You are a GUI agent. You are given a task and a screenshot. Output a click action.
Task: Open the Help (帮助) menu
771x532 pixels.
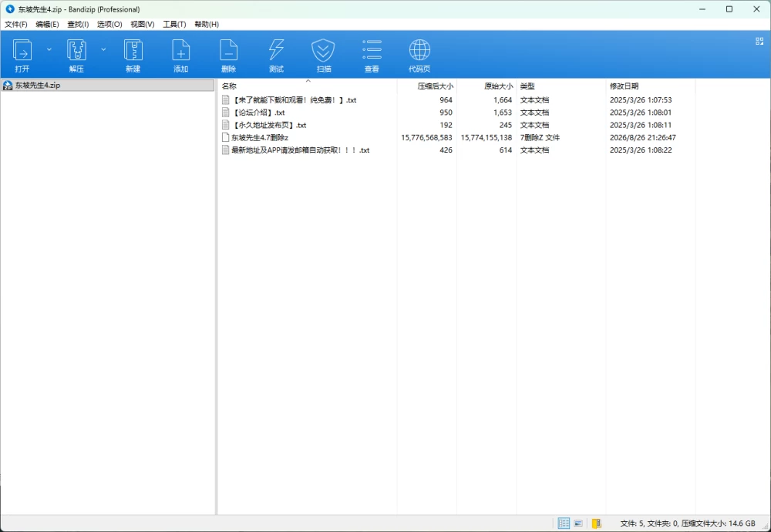[207, 24]
